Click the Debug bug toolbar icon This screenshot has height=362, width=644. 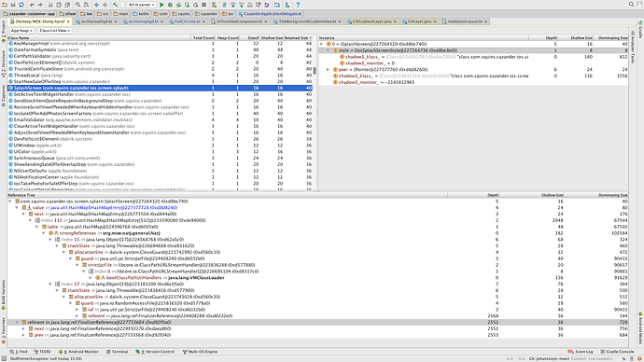tap(170, 5)
